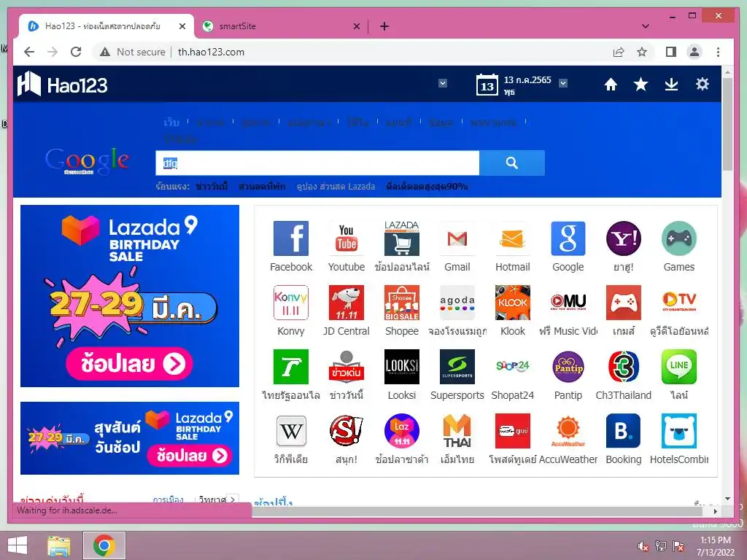
Task: Click the Hao123 home icon in header
Action: [x=611, y=85]
